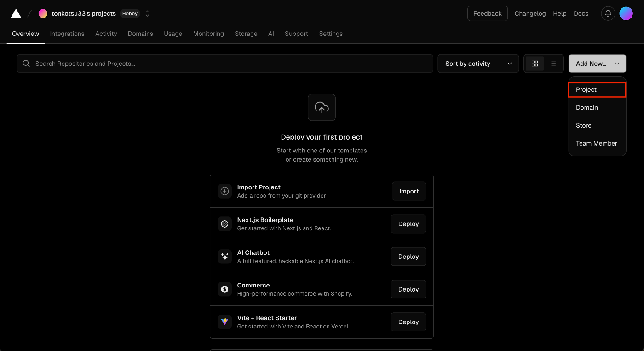Click the Hobby plan badge
Screen dimensions: 644x351
[x=130, y=13]
